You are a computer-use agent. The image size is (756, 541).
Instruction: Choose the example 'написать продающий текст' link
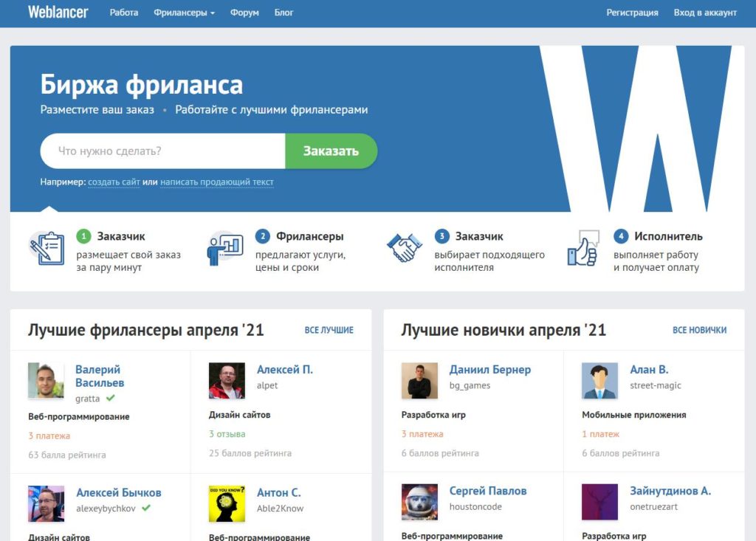[x=217, y=182]
